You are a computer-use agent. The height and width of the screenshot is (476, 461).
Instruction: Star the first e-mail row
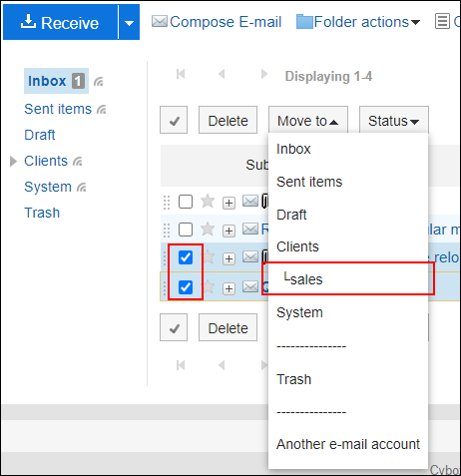[x=208, y=201]
